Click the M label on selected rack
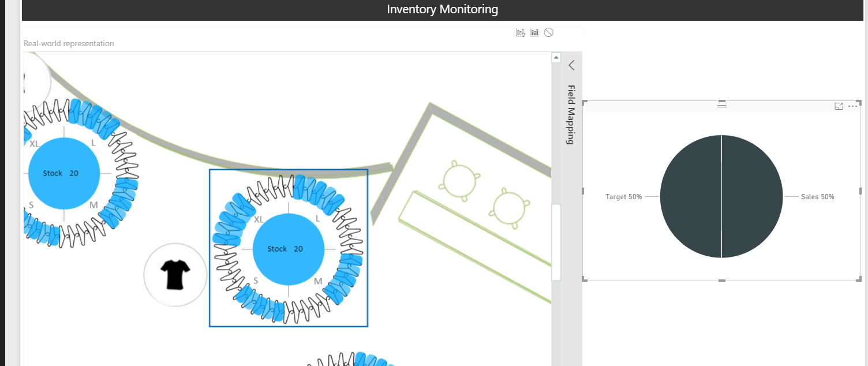The width and height of the screenshot is (868, 366). [318, 281]
